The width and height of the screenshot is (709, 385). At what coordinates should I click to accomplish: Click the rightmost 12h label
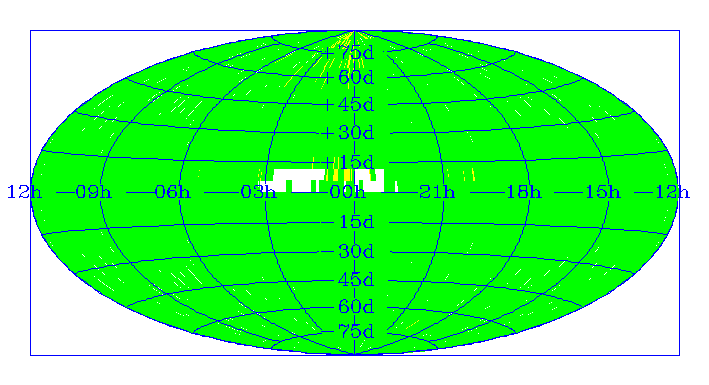click(672, 192)
